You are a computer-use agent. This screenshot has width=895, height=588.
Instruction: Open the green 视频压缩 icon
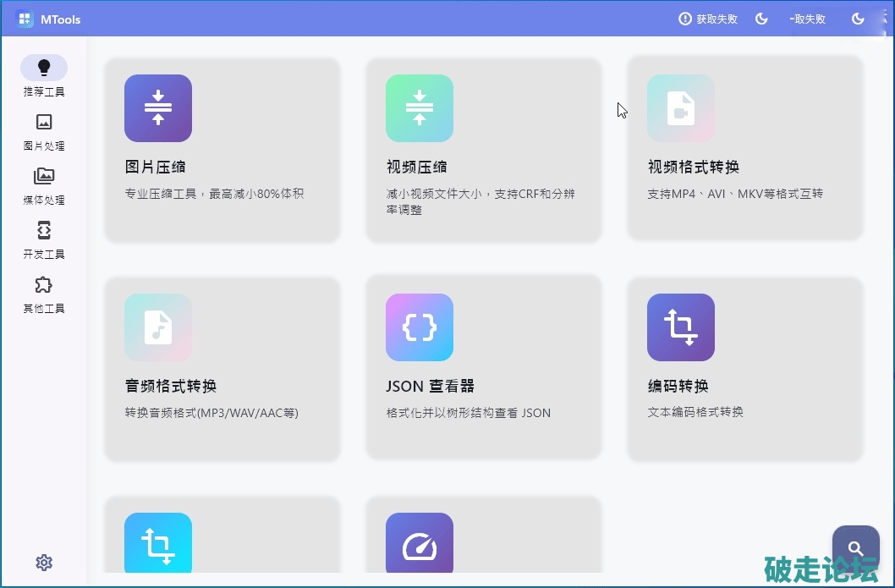(420, 108)
